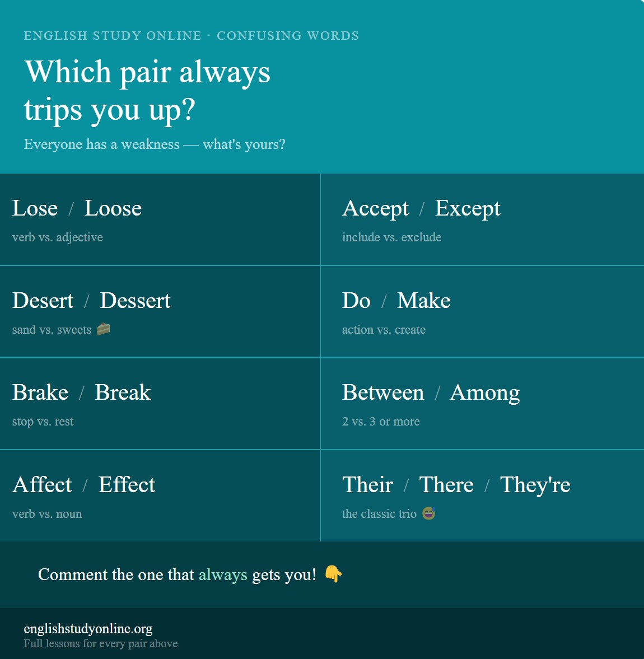This screenshot has width=644, height=659.
Task: Click the "Everyone has a weakness" subtitle
Action: (x=155, y=144)
